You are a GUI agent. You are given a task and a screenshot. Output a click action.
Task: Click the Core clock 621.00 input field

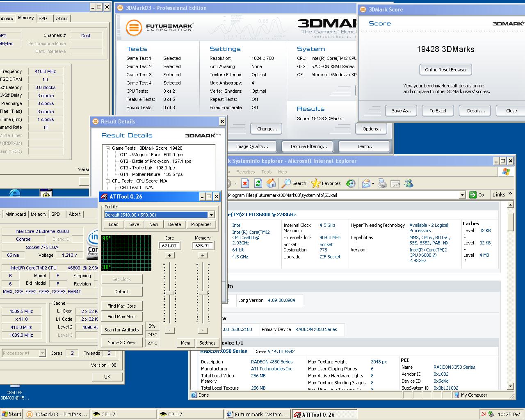coord(169,246)
